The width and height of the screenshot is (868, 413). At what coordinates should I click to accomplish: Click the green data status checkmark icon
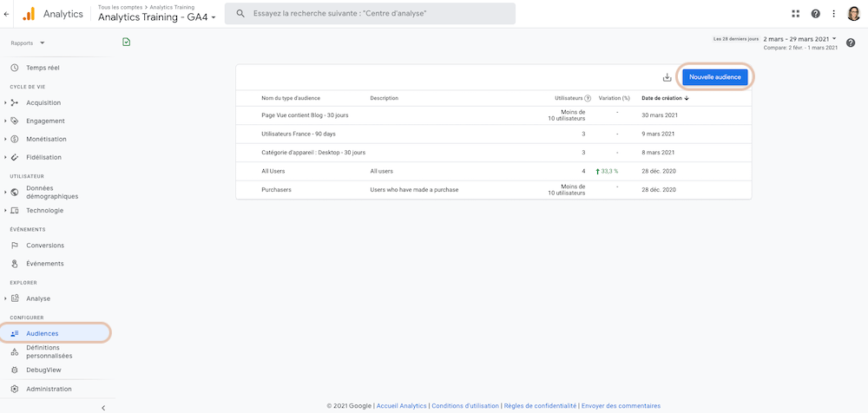tap(126, 42)
